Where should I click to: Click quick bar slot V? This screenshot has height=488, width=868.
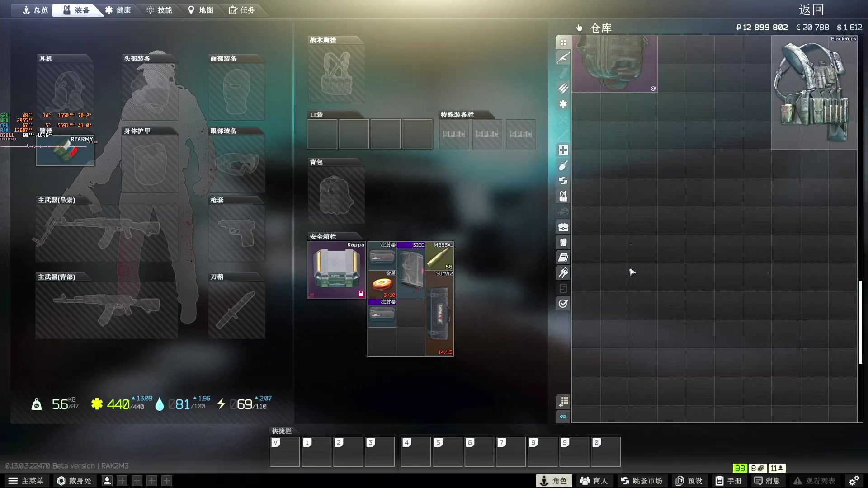pyautogui.click(x=285, y=451)
